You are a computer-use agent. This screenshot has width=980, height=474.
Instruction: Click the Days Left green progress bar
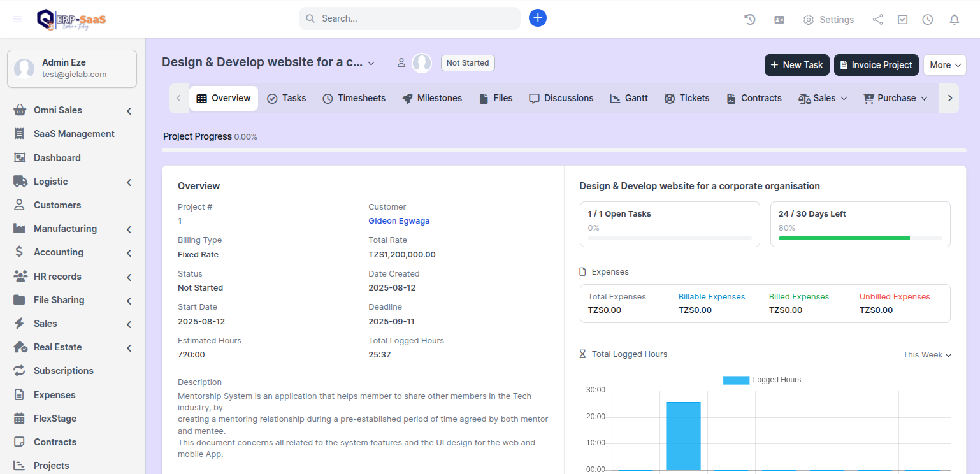click(x=844, y=238)
